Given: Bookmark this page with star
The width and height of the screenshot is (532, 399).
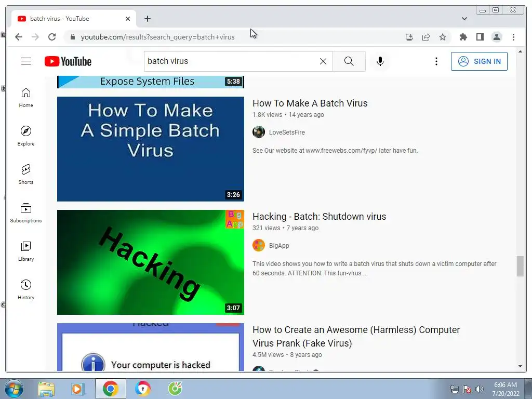Looking at the screenshot, I should 443,37.
